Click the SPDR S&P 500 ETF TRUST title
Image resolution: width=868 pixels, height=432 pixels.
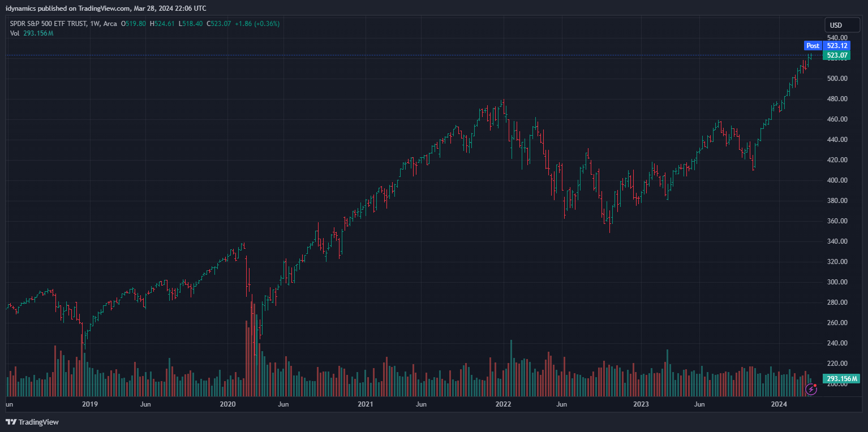pos(48,24)
